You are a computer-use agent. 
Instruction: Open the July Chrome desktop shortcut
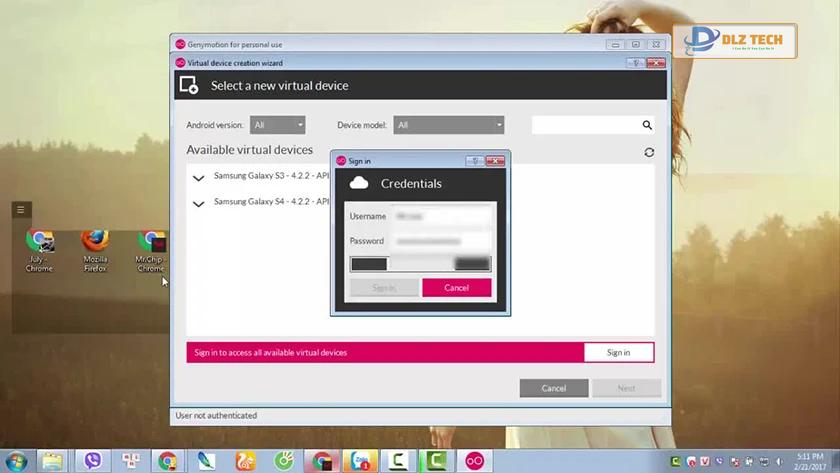39,251
